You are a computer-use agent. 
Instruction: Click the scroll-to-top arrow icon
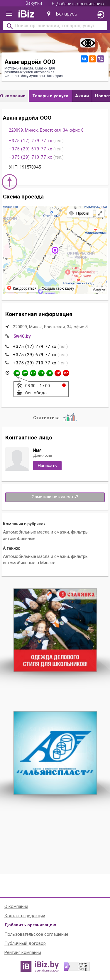pos(9,182)
